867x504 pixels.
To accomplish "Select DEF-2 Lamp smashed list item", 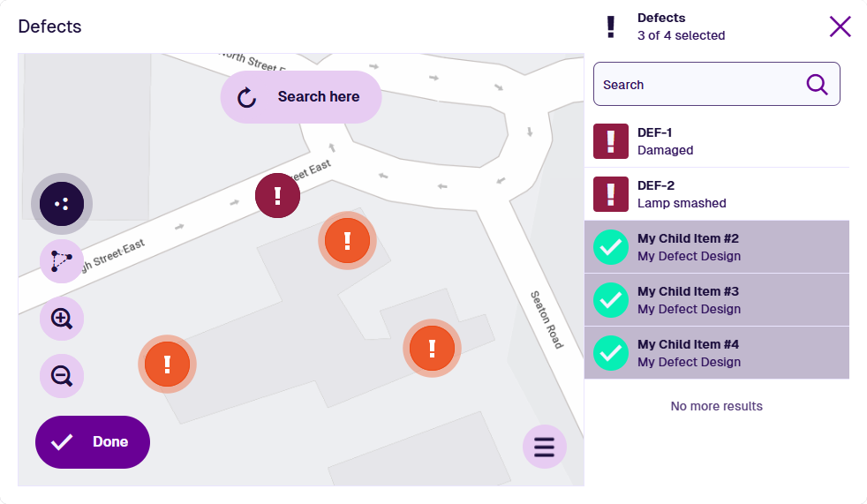I will [717, 194].
